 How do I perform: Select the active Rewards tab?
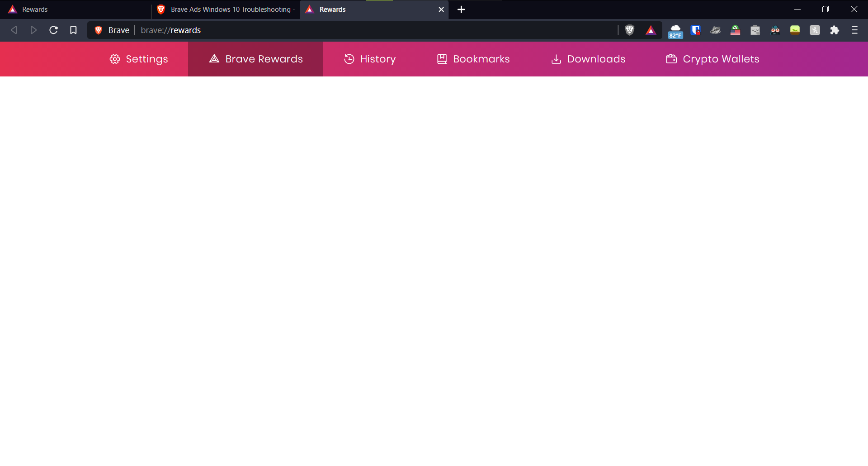pos(374,10)
